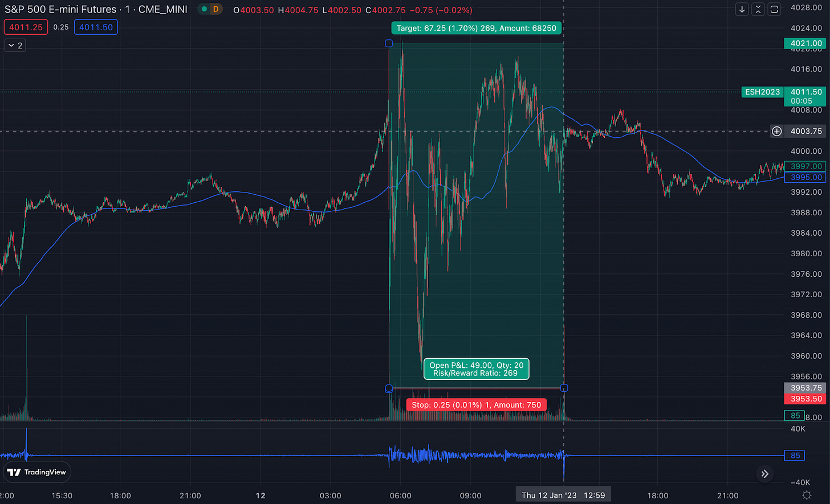Click the orange D data badge

(x=215, y=10)
